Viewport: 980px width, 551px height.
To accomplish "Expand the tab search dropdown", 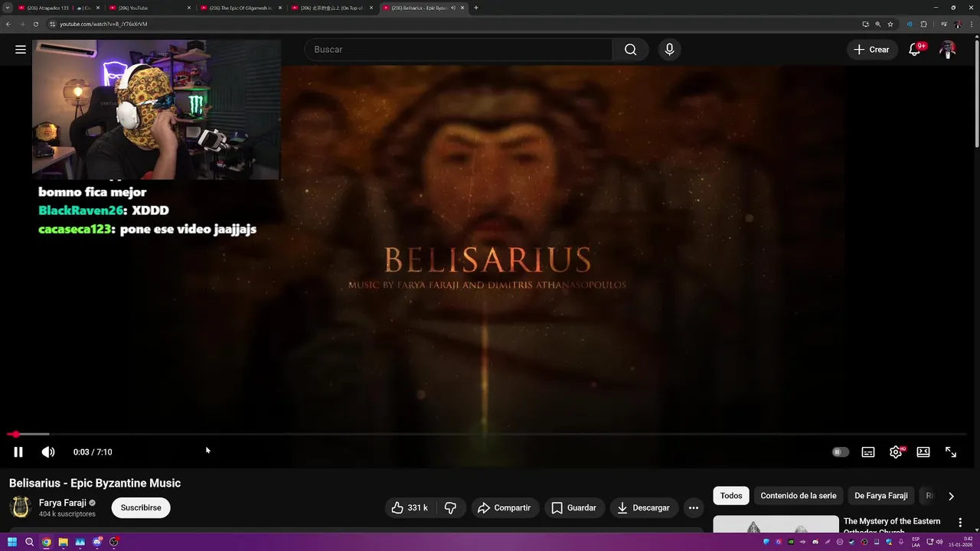I will point(8,8).
